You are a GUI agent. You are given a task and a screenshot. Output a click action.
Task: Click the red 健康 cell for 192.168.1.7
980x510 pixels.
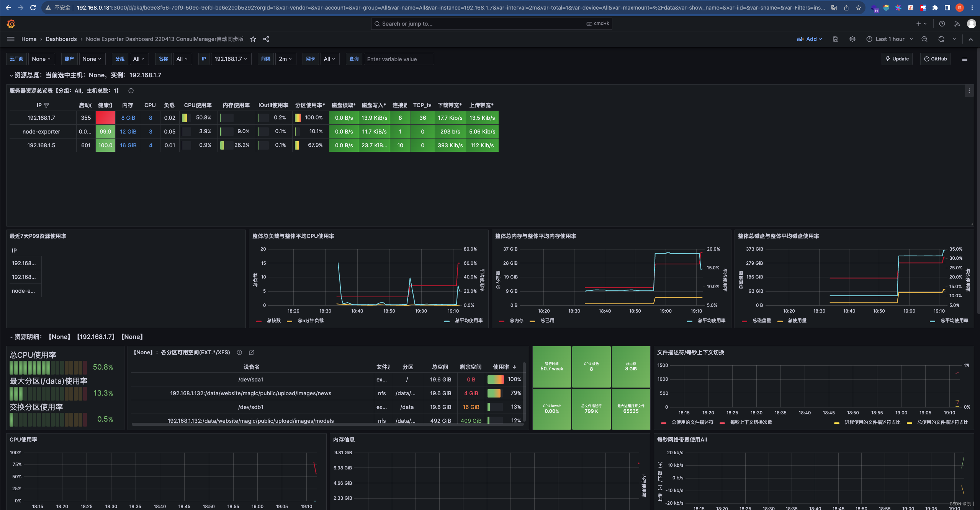click(x=105, y=118)
